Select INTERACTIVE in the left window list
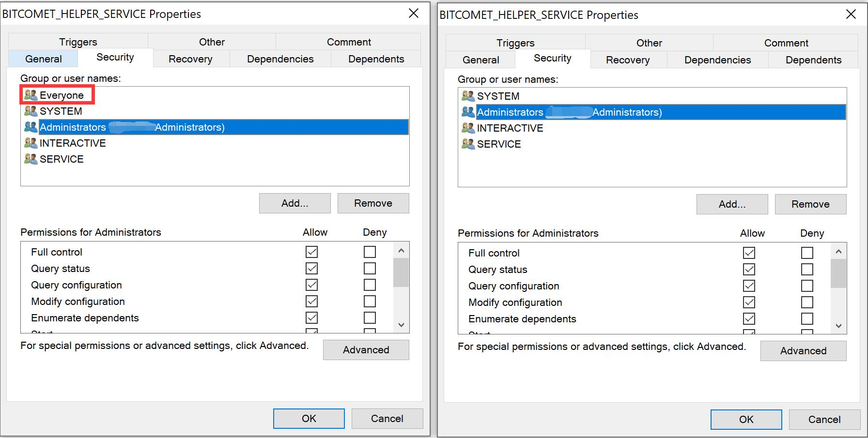868x438 pixels. pyautogui.click(x=73, y=143)
